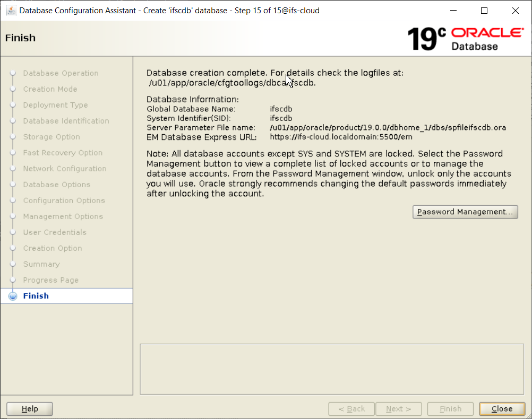The image size is (532, 419).
Task: Click the System Identifier value ifscdb
Action: click(x=281, y=118)
